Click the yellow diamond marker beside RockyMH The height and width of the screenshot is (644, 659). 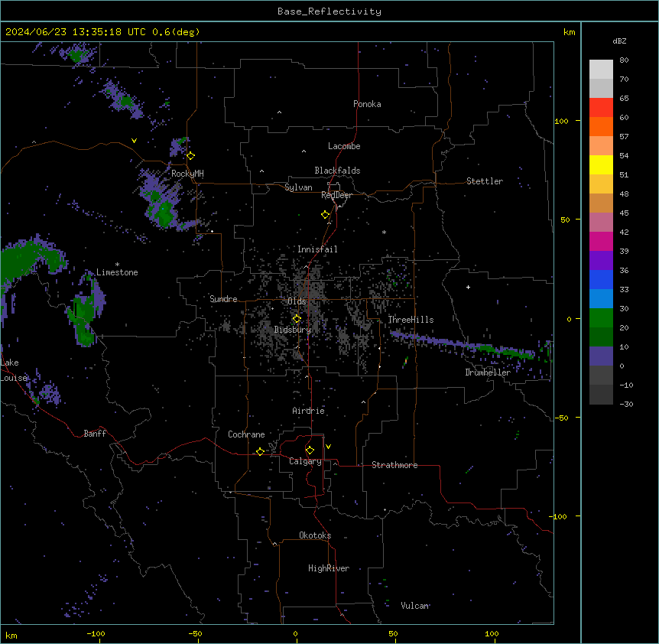(x=191, y=156)
